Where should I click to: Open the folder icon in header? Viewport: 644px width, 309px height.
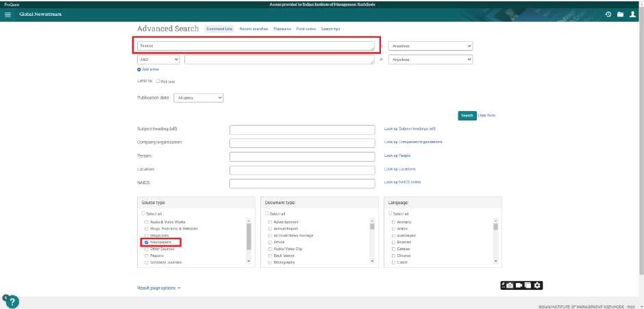[621, 15]
